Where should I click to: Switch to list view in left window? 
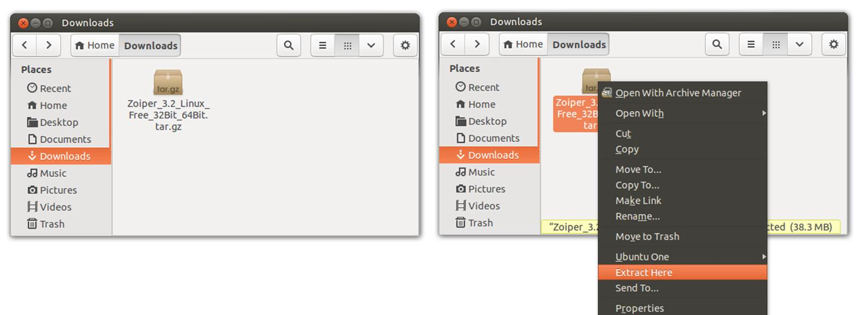323,46
